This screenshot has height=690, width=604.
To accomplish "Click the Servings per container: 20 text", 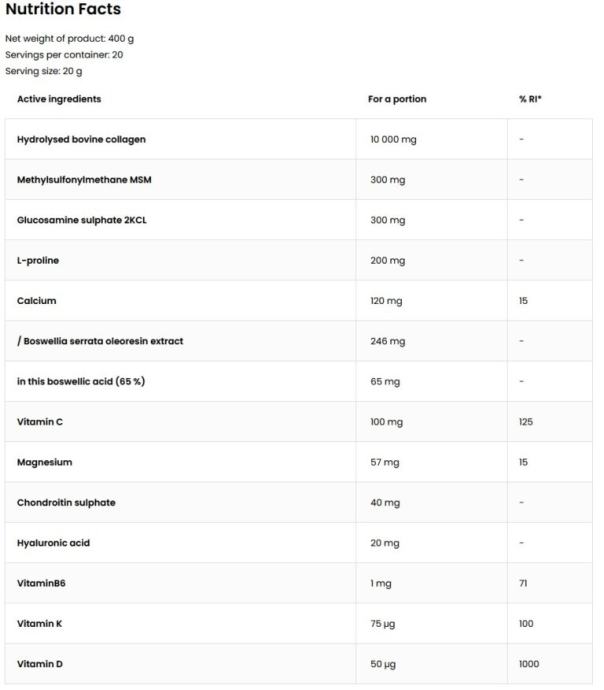I will [x=64, y=55].
